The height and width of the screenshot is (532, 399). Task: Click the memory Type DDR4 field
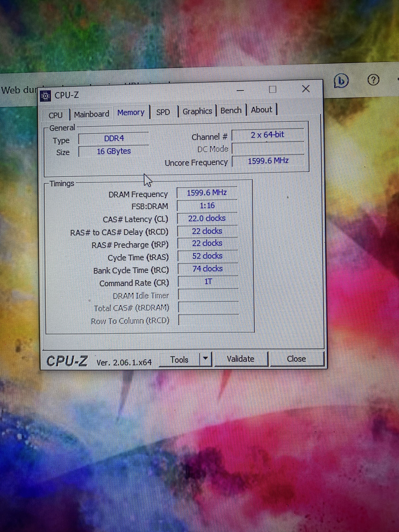pyautogui.click(x=114, y=139)
